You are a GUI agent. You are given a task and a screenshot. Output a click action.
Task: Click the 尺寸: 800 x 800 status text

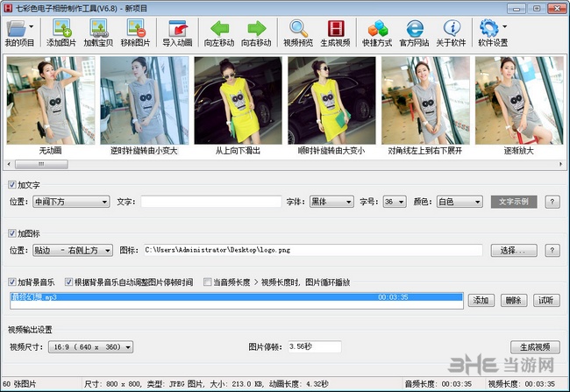tap(113, 384)
